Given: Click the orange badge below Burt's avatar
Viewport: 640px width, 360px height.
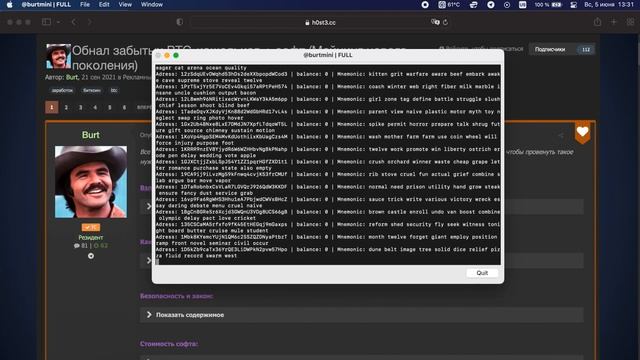Looking at the screenshot, I should click(91, 227).
